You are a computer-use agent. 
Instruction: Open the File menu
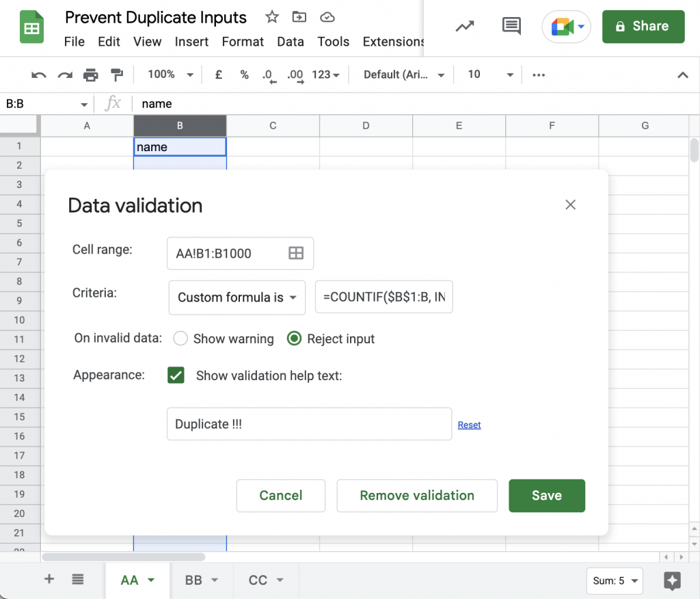coord(74,42)
